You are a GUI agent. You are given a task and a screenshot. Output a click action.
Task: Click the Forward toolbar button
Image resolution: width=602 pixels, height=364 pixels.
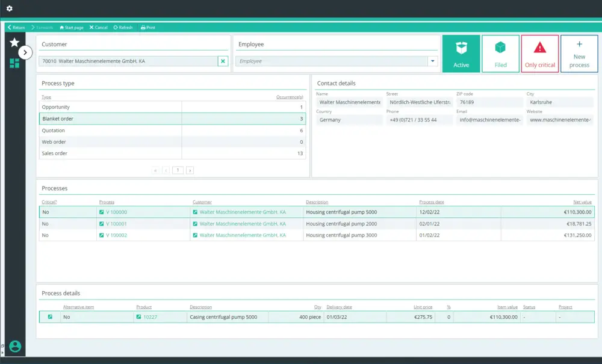point(42,28)
